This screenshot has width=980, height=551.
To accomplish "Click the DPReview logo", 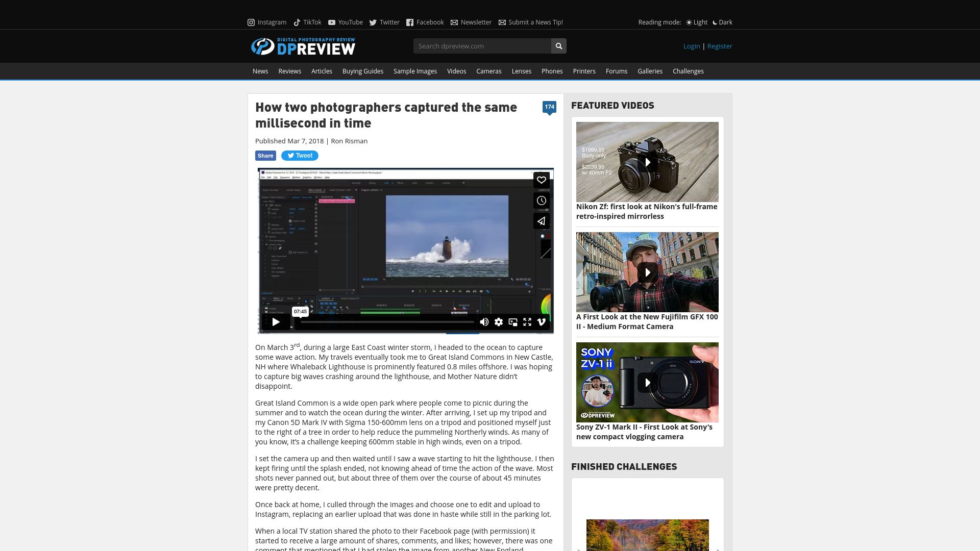I will [303, 46].
